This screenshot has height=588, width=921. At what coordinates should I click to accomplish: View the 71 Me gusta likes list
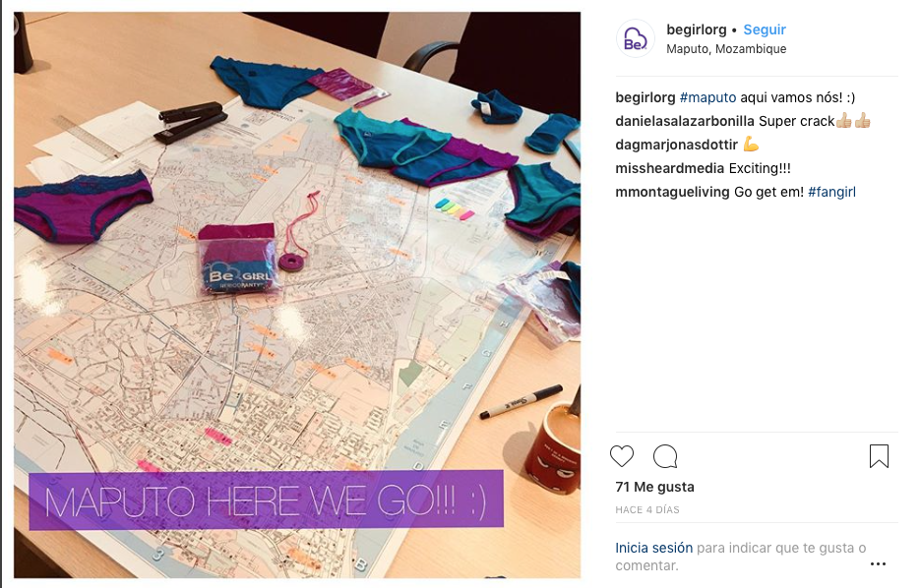pos(654,487)
